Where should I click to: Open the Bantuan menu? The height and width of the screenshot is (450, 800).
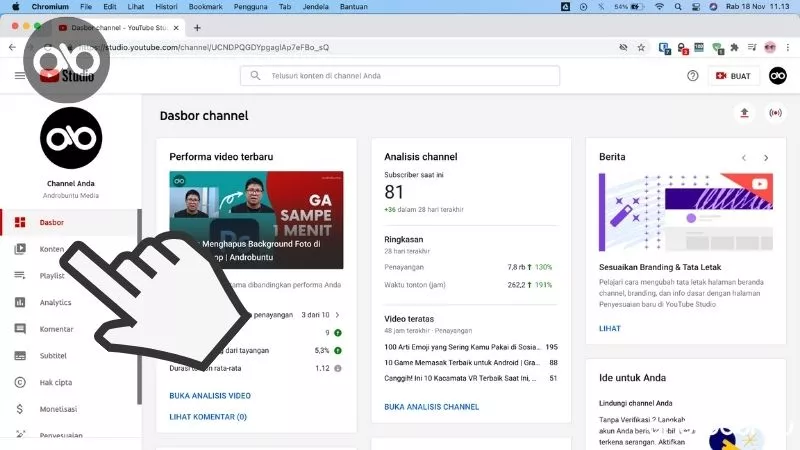coord(354,7)
